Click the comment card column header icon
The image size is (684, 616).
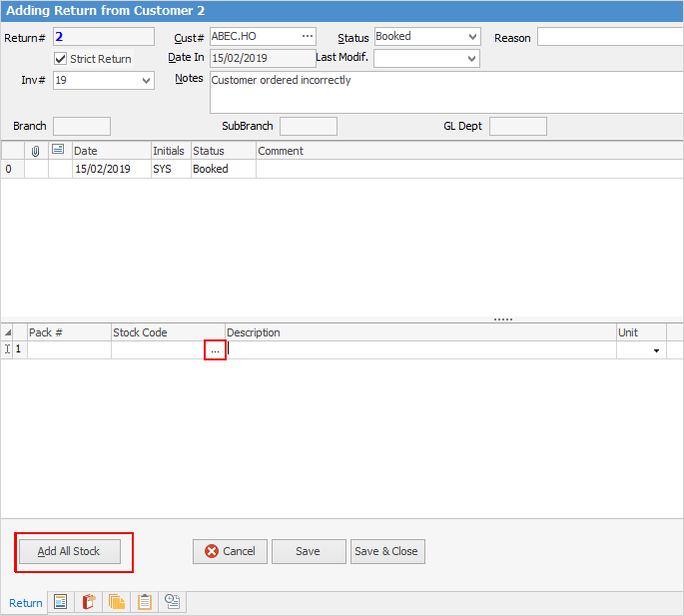pyautogui.click(x=58, y=150)
